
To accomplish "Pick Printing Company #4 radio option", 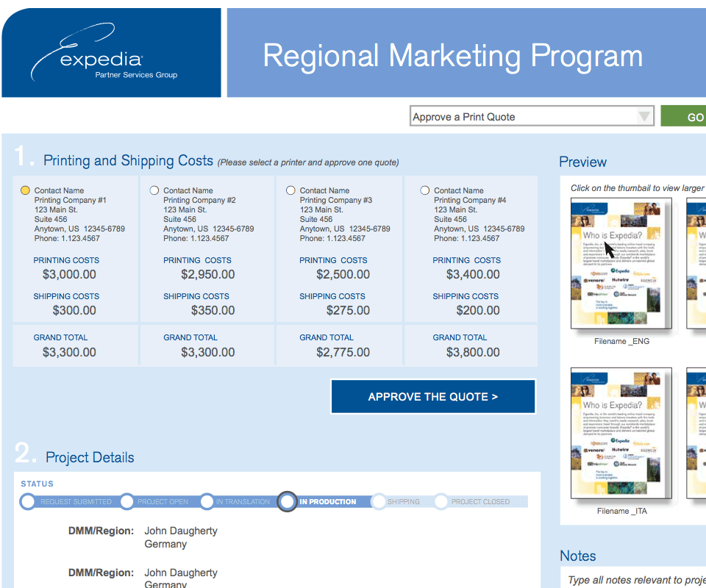I will (x=424, y=190).
